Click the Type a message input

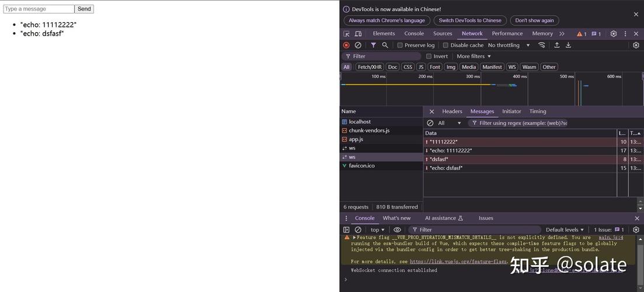(x=39, y=9)
